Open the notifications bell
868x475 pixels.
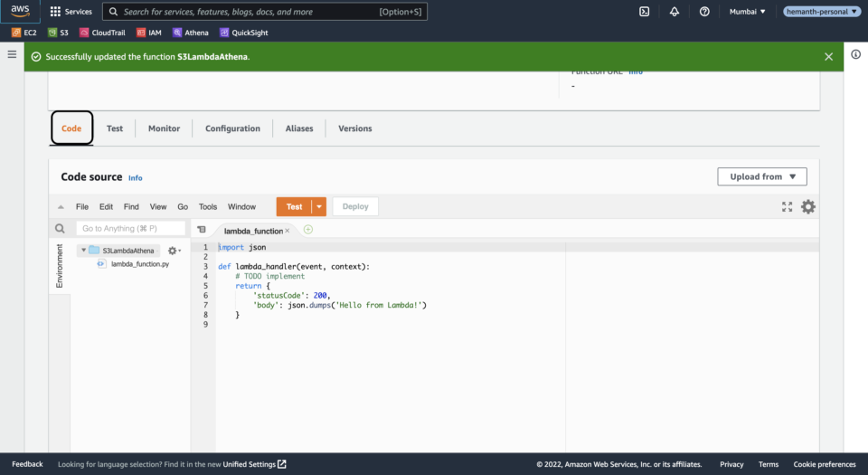coord(675,12)
